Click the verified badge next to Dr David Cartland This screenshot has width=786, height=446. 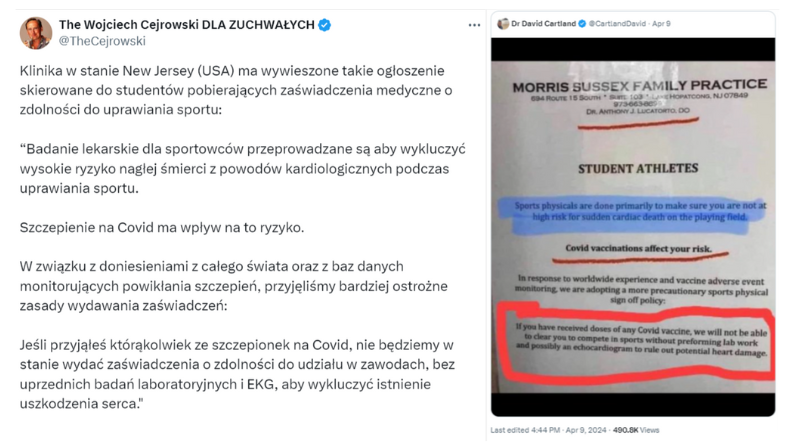coord(582,24)
